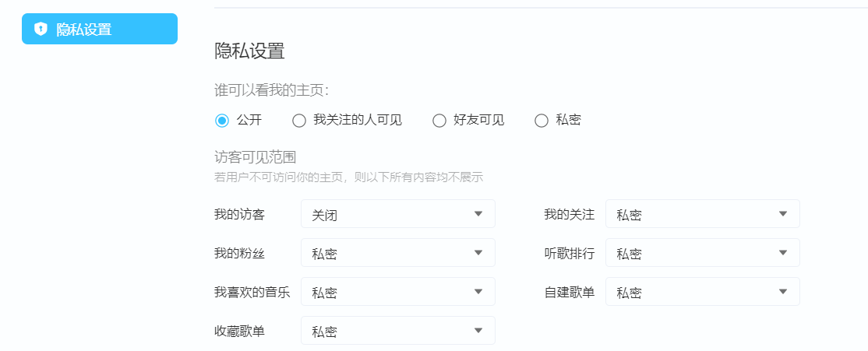Select the 我关注的人可见 radio option
Screen dimensions: 868x351
299,121
